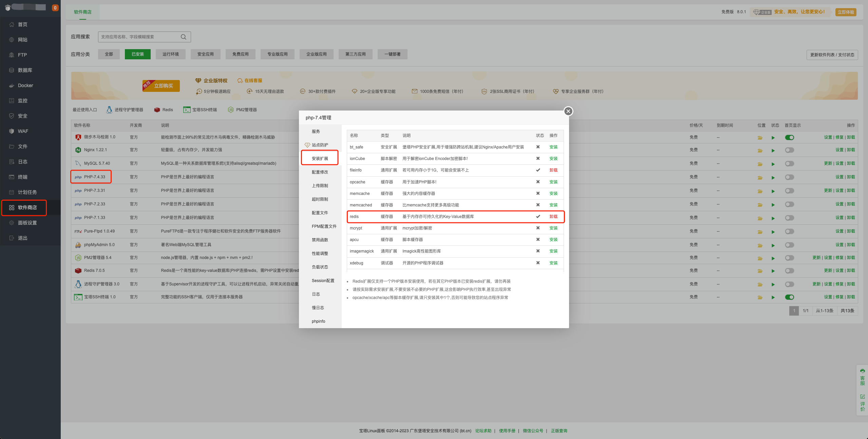Open 配置修改 tab in php-7.4 dialog
868x439 pixels.
pyautogui.click(x=320, y=172)
